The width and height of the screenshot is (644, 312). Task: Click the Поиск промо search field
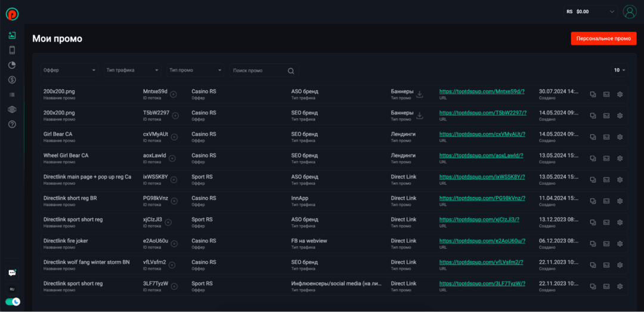259,70
